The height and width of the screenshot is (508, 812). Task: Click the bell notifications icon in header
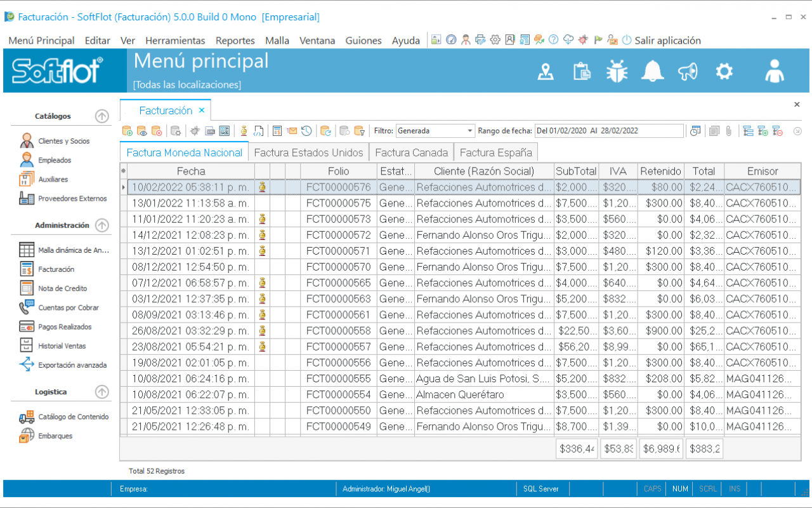point(652,71)
